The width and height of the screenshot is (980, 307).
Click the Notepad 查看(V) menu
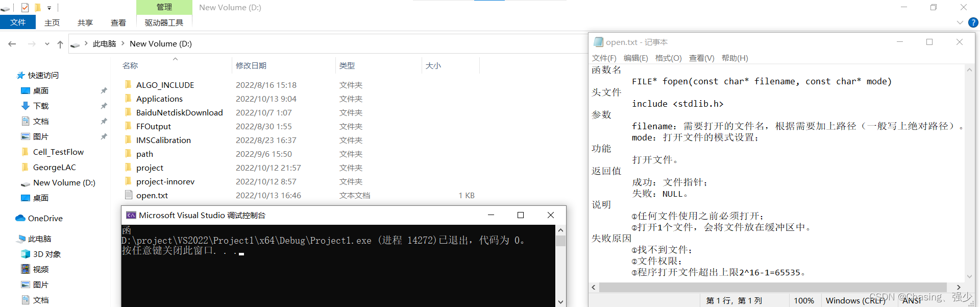point(702,58)
